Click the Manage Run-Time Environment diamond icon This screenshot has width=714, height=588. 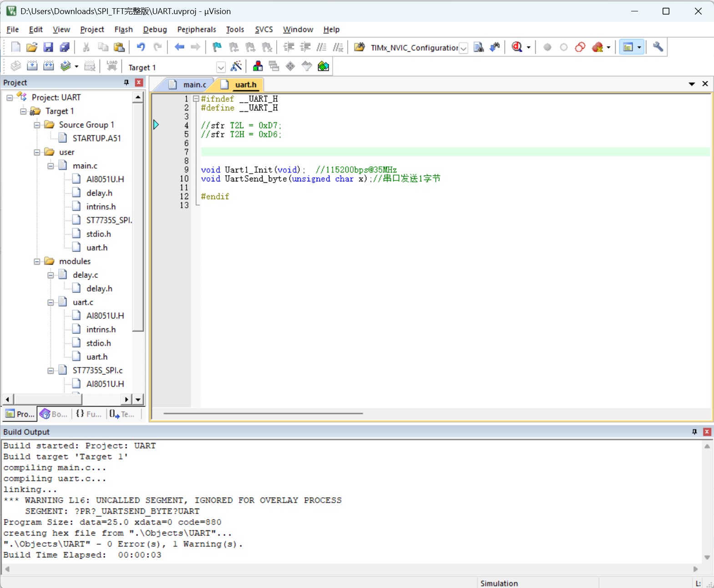tap(290, 66)
